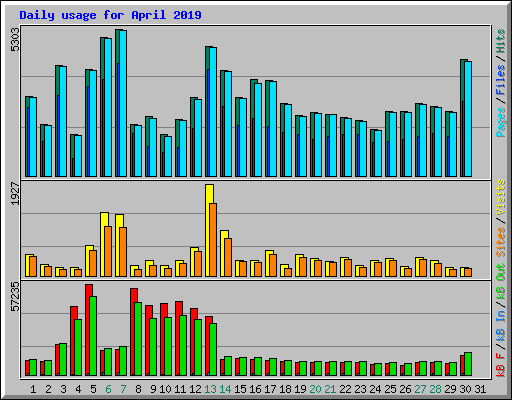Click green weekend day 7 label
Viewport: 512px width, 400px height.
coord(123,389)
